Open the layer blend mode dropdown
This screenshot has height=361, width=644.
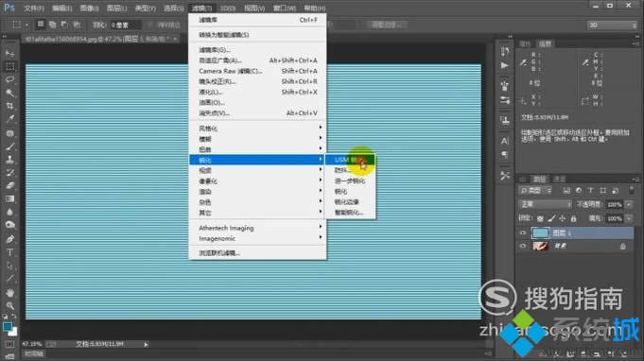[545, 204]
